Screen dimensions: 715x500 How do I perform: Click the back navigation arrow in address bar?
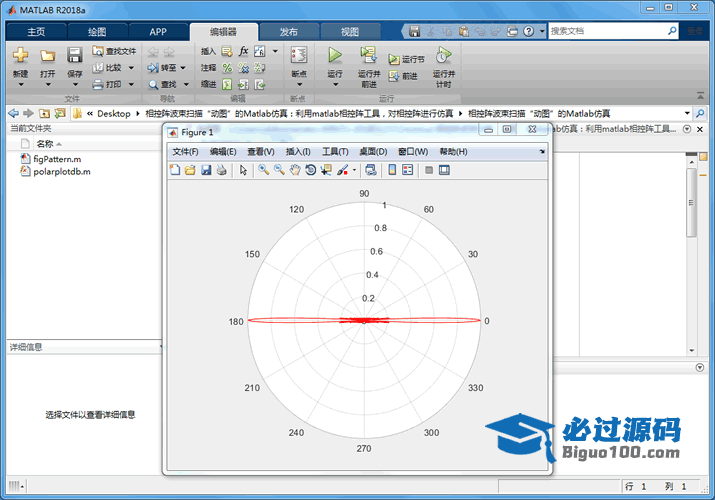(x=14, y=113)
